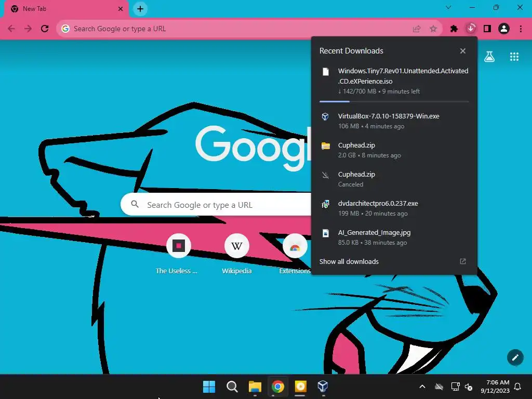Select the canceled Cuphead.zip entry
This screenshot has width=532, height=399.
(x=394, y=179)
